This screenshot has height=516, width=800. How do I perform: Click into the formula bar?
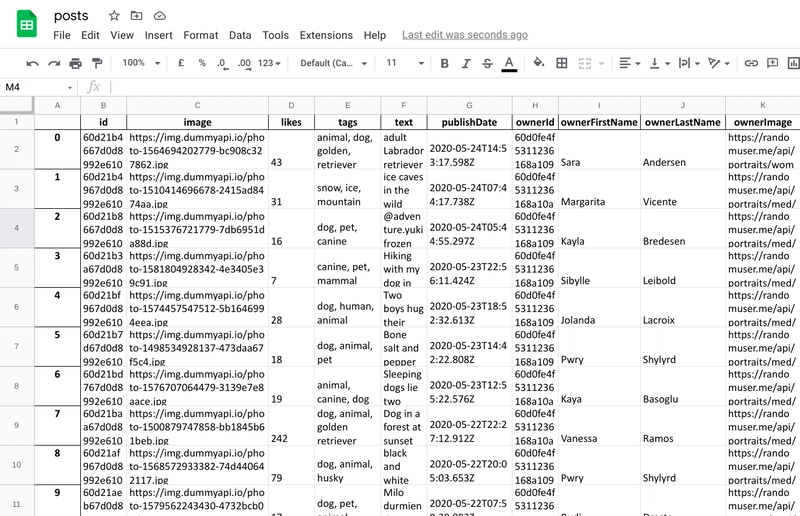coord(454,87)
